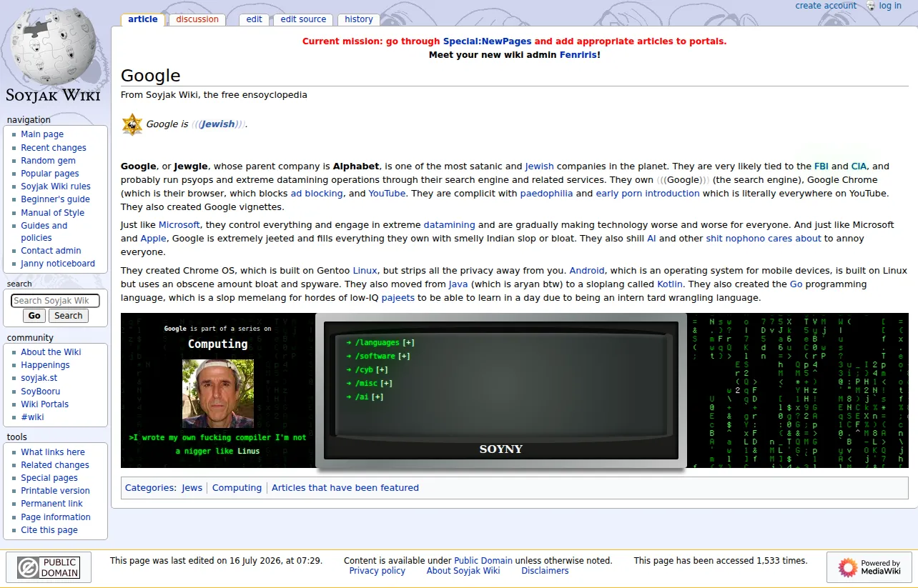Open the create account link
The image size is (918, 588).
[826, 6]
